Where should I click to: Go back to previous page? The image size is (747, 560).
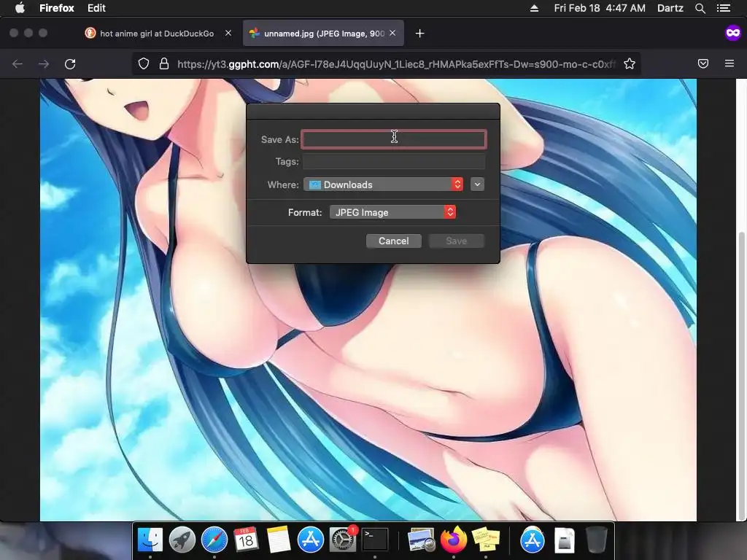tap(18, 64)
